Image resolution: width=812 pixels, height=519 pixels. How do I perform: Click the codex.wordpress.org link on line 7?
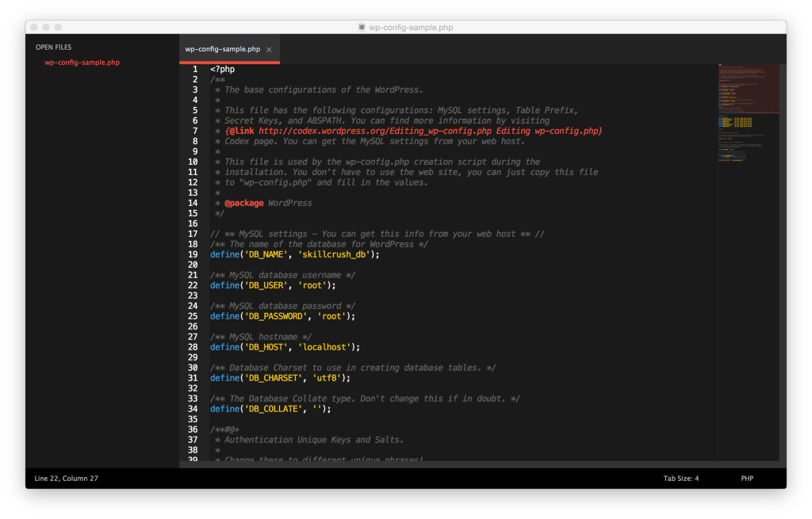click(x=375, y=131)
